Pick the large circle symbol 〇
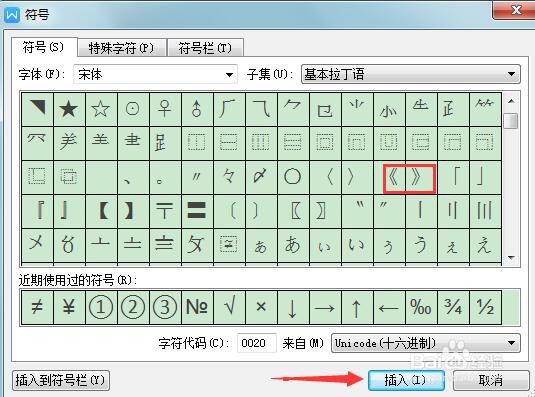This screenshot has height=397, width=535. point(293,177)
